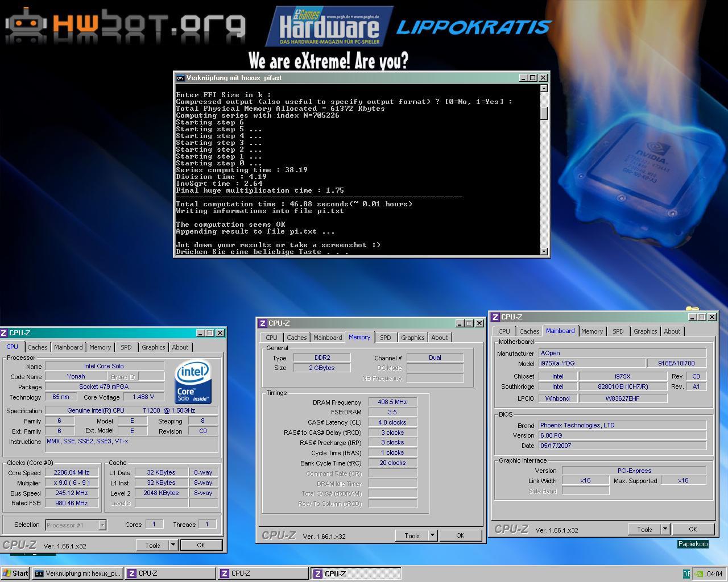Click the CPU-Z title icon in Memory window
Viewport: 728px width, 582px height.
pos(262,323)
